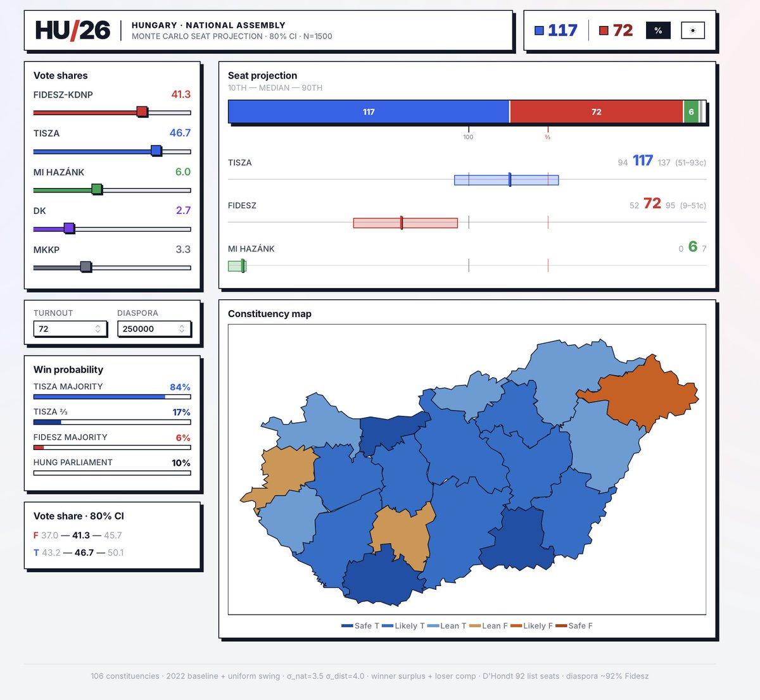Click the DK purple slider handle
Viewport: 760px width, 700px height.
pyautogui.click(x=69, y=228)
